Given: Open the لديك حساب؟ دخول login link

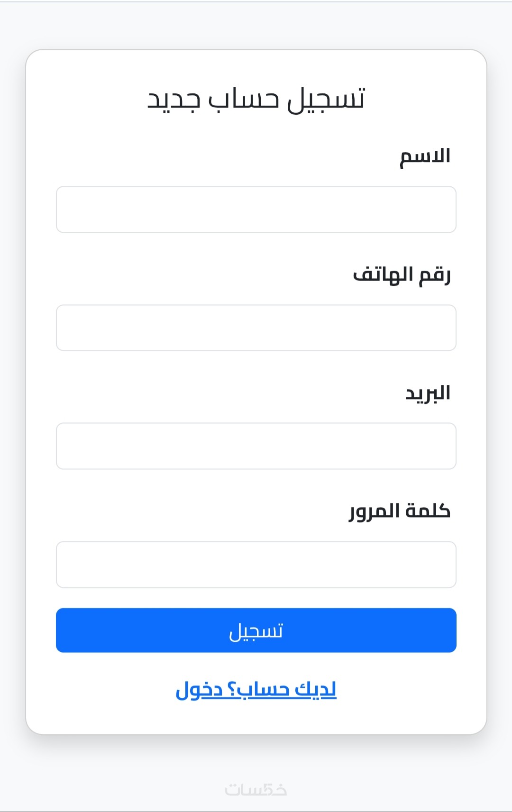Looking at the screenshot, I should (x=256, y=690).
